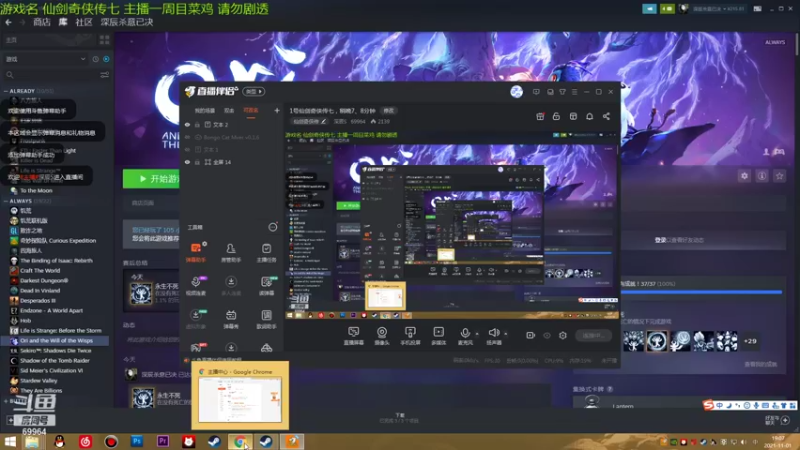The width and height of the screenshot is (800, 450).
Task: Click the green 开始游戏 play button
Action: (151, 179)
